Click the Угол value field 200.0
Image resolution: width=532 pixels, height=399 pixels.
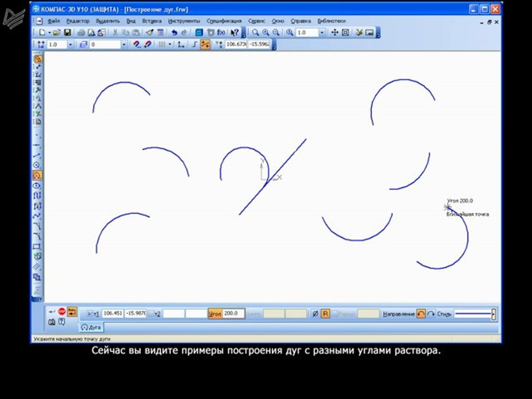click(233, 314)
